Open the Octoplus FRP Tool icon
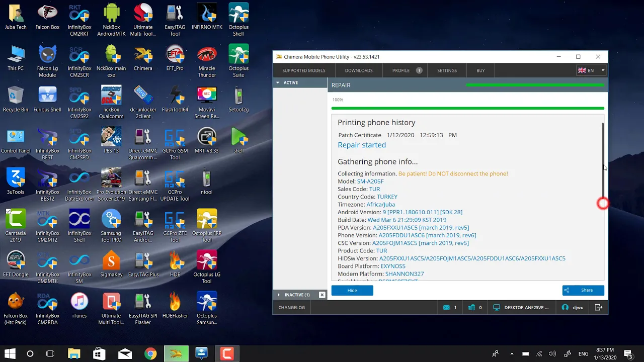This screenshot has width=644, height=362. (x=207, y=226)
